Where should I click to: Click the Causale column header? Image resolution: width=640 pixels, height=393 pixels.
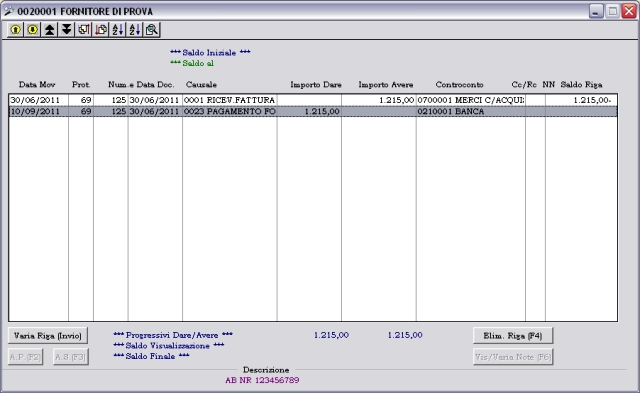[x=201, y=84]
